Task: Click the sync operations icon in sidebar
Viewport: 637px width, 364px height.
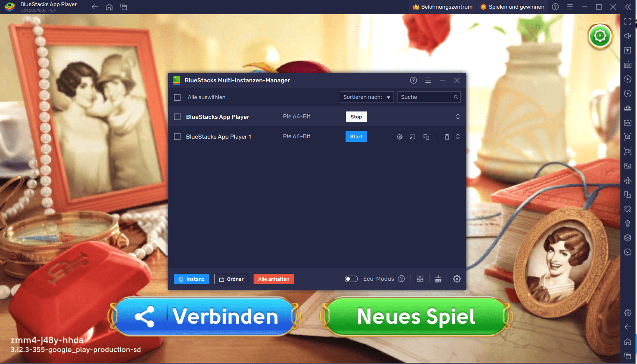Action: click(628, 93)
